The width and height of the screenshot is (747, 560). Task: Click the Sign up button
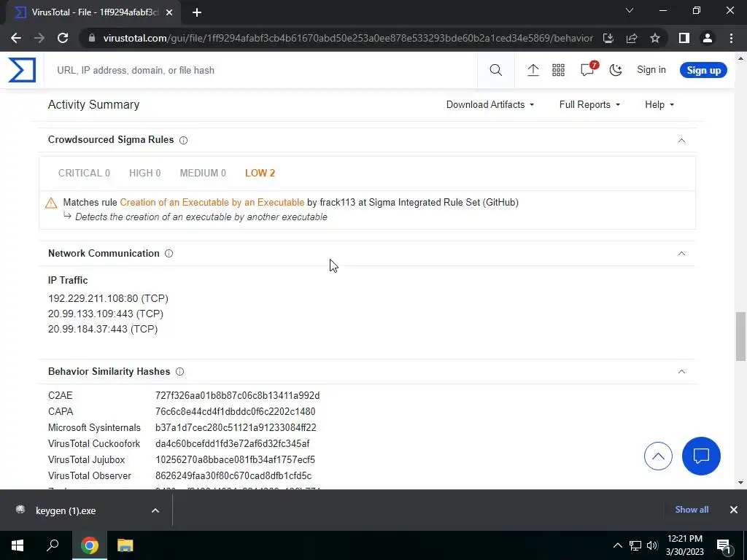(703, 70)
